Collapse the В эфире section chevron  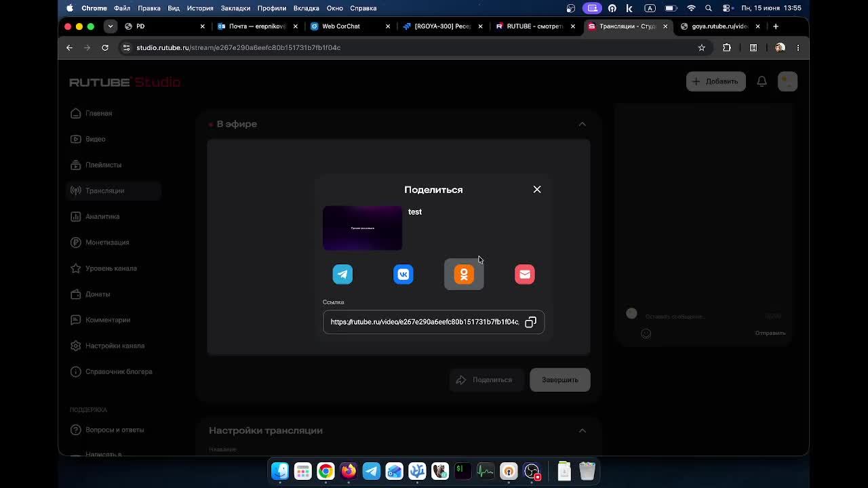[582, 124]
